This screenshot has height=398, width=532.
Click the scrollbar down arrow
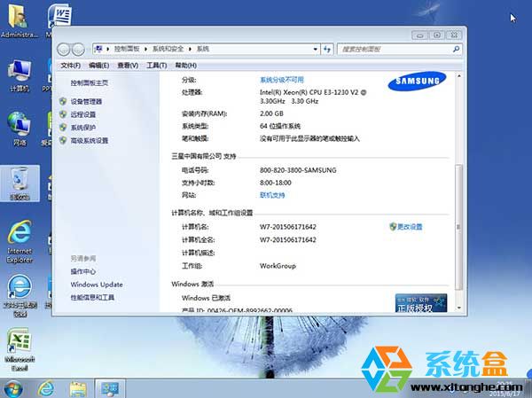[x=458, y=308]
